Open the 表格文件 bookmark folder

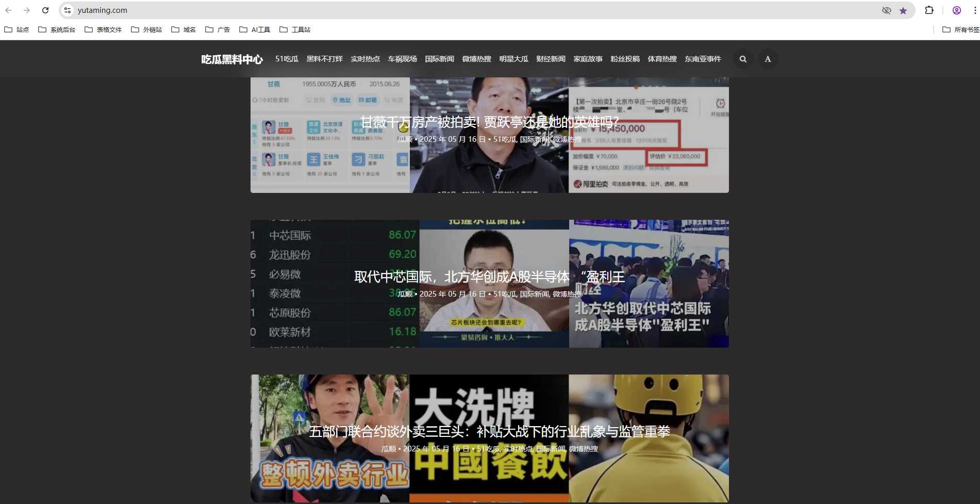pyautogui.click(x=103, y=29)
